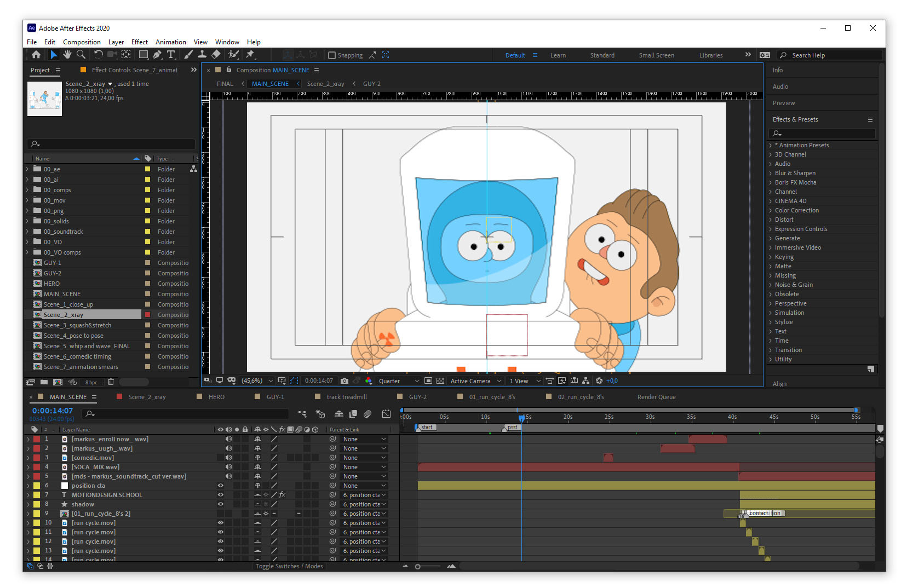
Task: Select the Hand tool in the toolbar
Action: [x=67, y=54]
